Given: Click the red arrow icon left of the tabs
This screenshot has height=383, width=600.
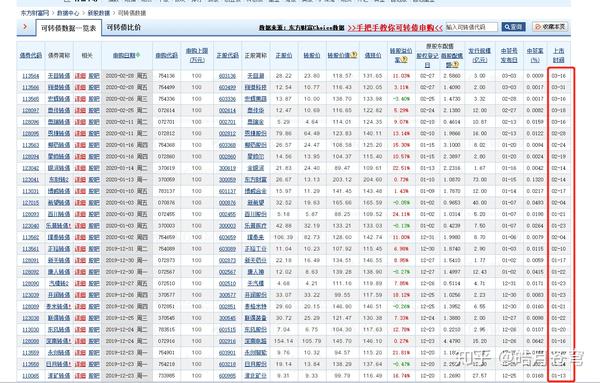Looking at the screenshot, I should [25, 27].
